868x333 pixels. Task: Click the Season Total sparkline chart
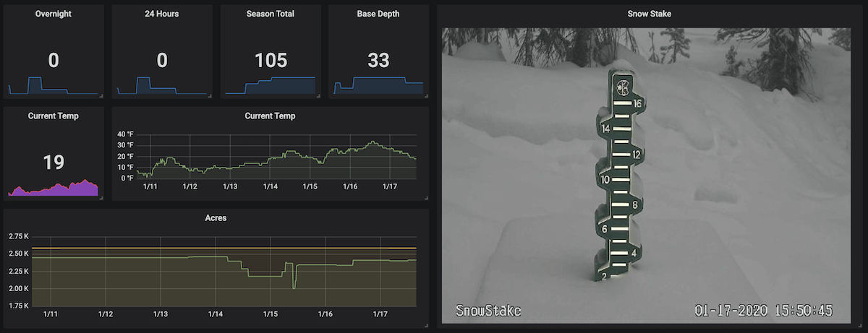tap(271, 85)
